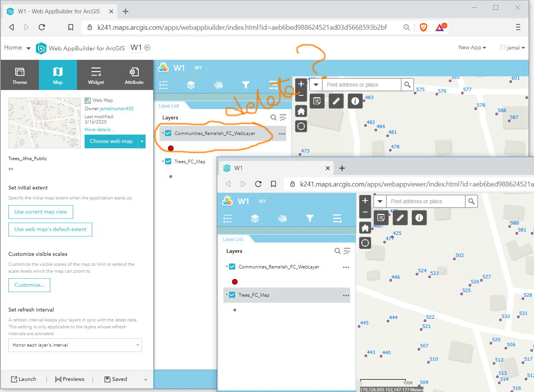
Task: Click Use current map view button
Action: (x=41, y=212)
